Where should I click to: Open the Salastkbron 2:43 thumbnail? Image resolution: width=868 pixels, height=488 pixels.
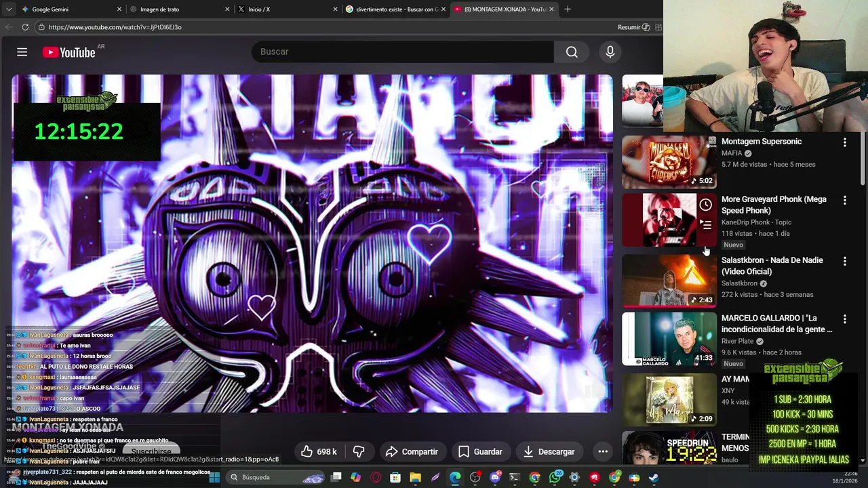coord(669,281)
